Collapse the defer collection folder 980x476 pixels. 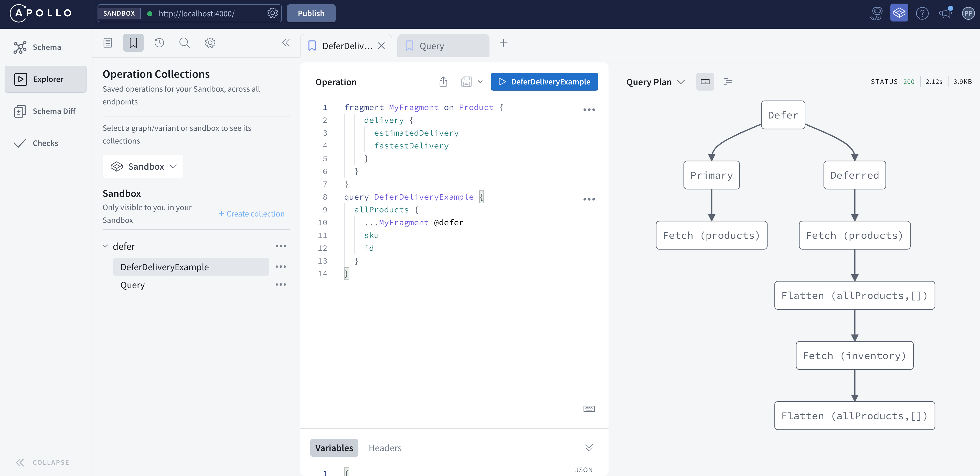(105, 246)
